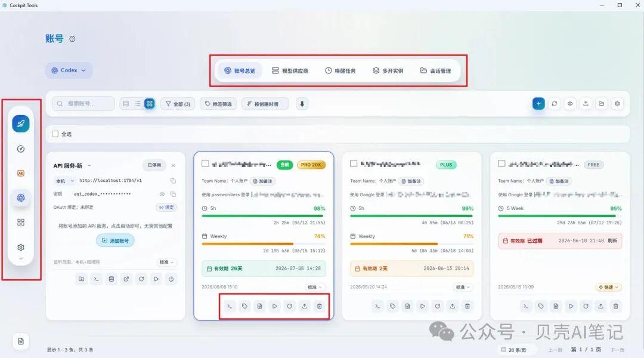The height and width of the screenshot is (358, 644).
Task: Tick the checkbox on the PRO 20X card
Action: pyautogui.click(x=205, y=163)
